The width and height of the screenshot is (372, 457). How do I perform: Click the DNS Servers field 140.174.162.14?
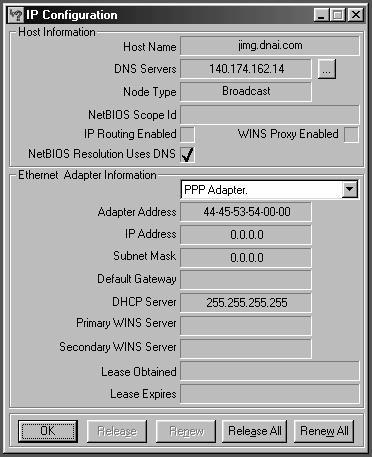coord(246,69)
